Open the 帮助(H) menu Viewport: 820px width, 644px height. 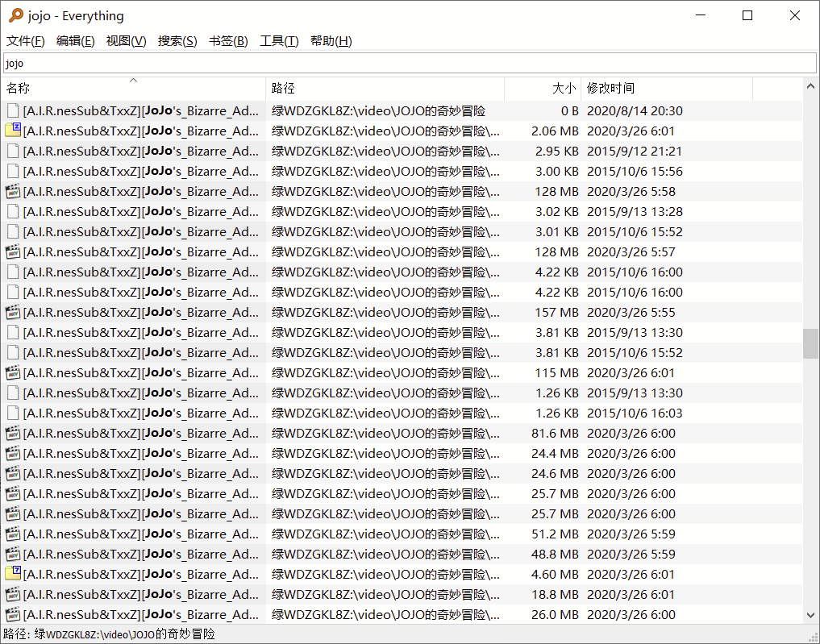[x=331, y=41]
